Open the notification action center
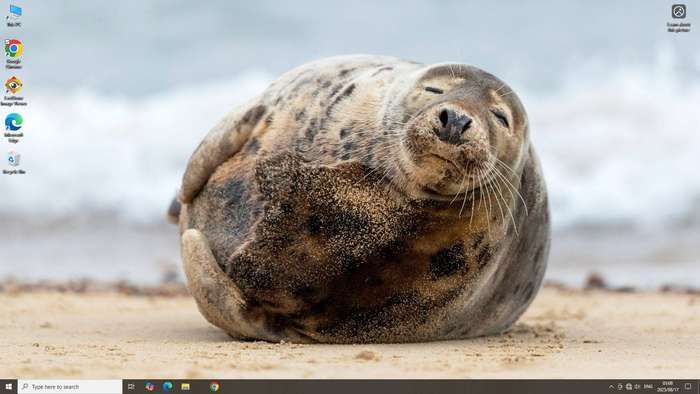The width and height of the screenshot is (700, 394). [x=688, y=386]
